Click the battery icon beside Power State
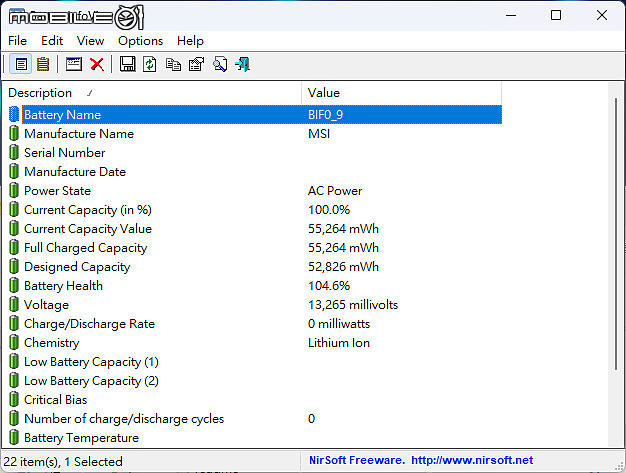Viewport: 626px width, 473px height. (x=14, y=190)
